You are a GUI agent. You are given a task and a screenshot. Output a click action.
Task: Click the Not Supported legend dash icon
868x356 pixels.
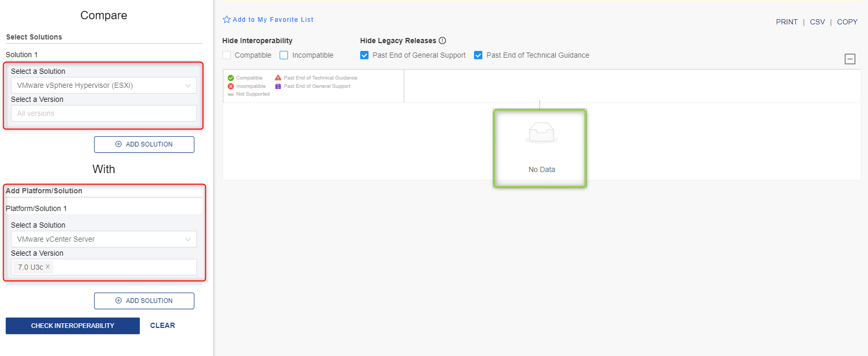(231, 95)
